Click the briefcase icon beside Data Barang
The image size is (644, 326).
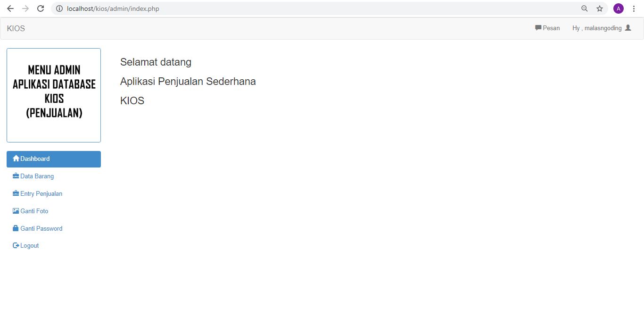point(16,176)
